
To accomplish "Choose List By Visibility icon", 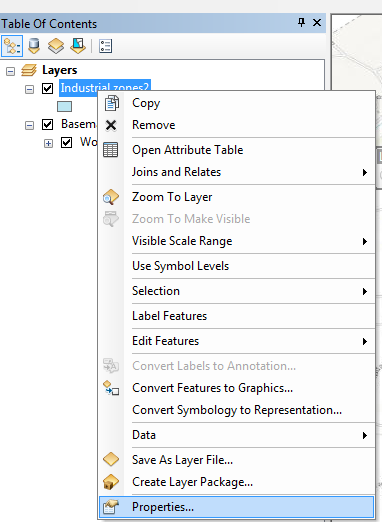I will 56,46.
